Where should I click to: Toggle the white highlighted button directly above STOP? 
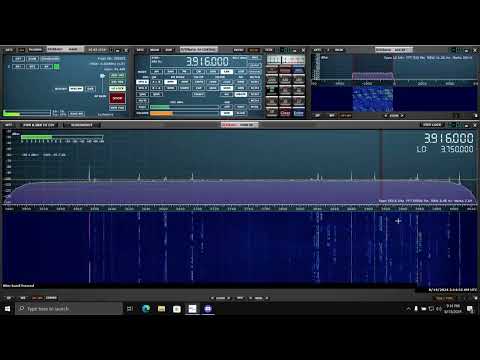(117, 88)
